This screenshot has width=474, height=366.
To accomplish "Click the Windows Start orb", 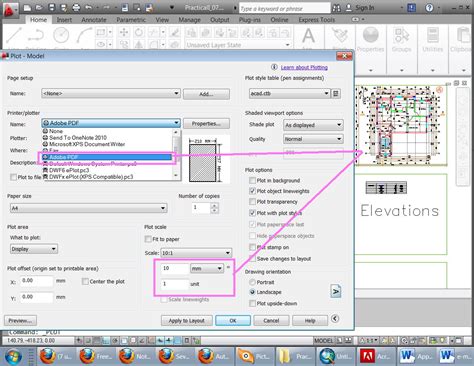I will pos(13,356).
